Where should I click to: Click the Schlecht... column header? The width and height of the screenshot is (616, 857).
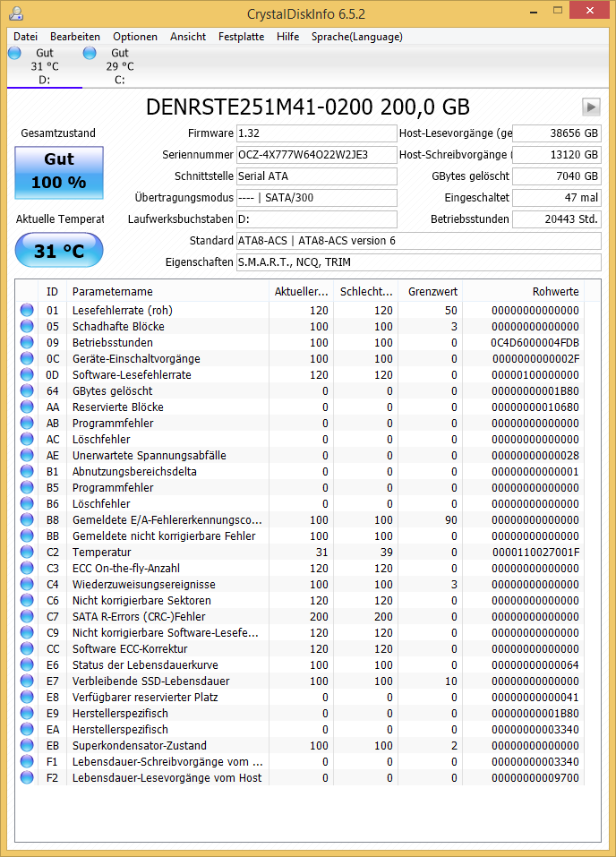366,291
